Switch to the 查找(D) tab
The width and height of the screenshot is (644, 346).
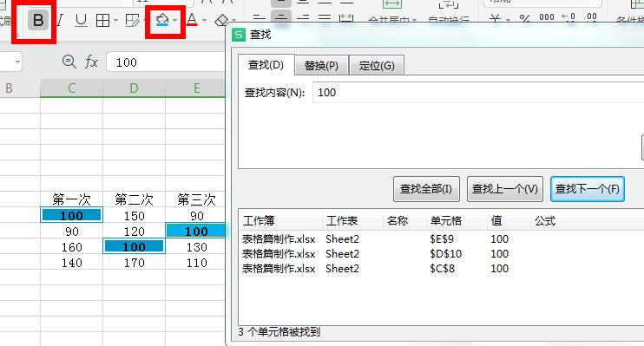click(266, 65)
